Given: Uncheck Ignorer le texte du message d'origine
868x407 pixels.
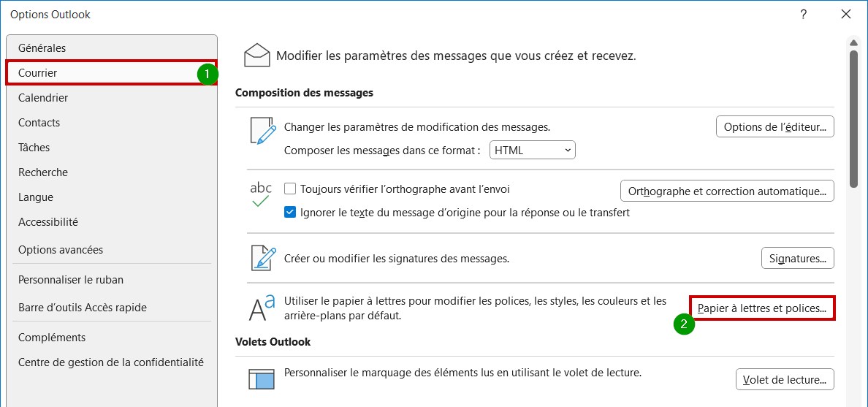Looking at the screenshot, I should (x=290, y=212).
